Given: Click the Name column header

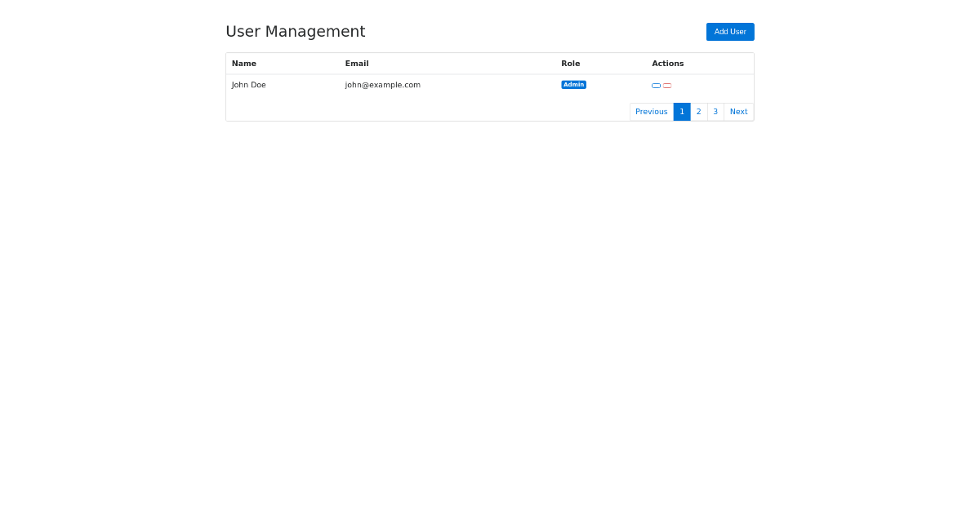Looking at the screenshot, I should click(x=243, y=64).
